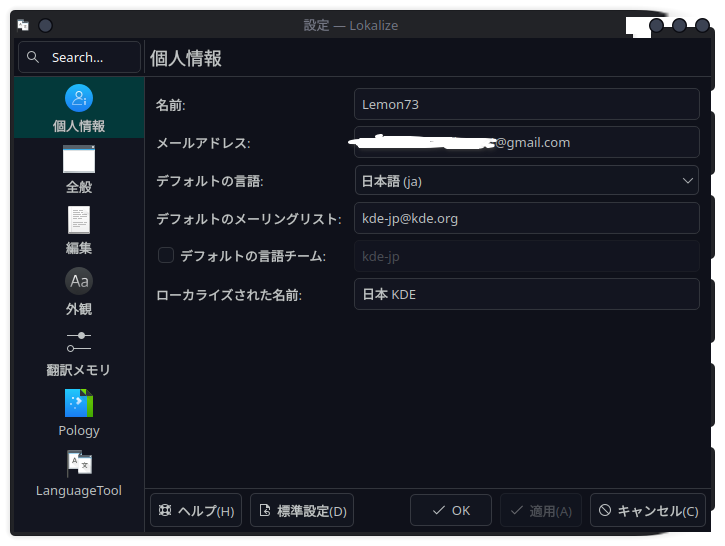Click the magnifier icon in the search box
Screen dimensions: 725x546
pyautogui.click(x=33, y=57)
